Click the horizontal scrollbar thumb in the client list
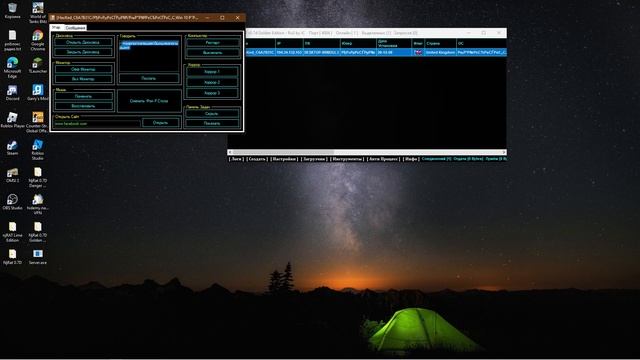This screenshot has height=360, width=640. pos(283,152)
